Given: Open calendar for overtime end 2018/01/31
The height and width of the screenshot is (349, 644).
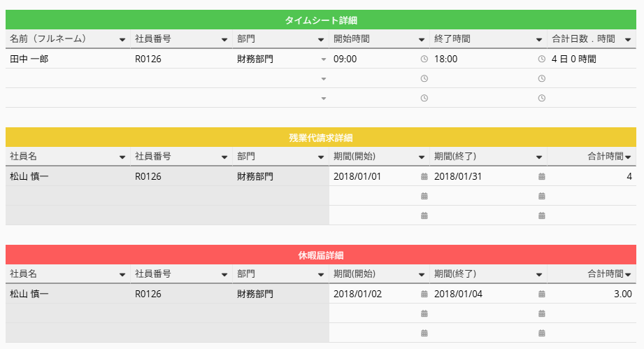Looking at the screenshot, I should 541,176.
